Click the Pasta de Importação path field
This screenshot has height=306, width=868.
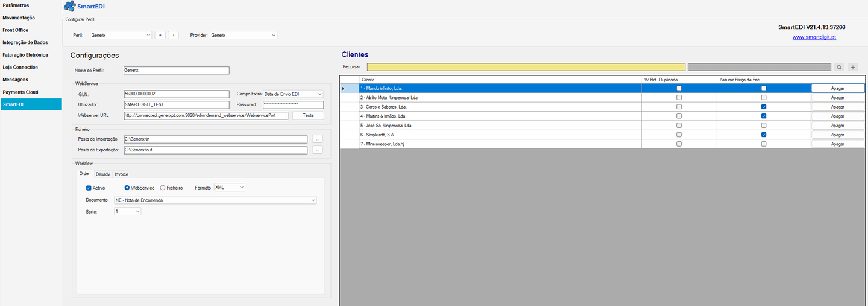pos(215,139)
